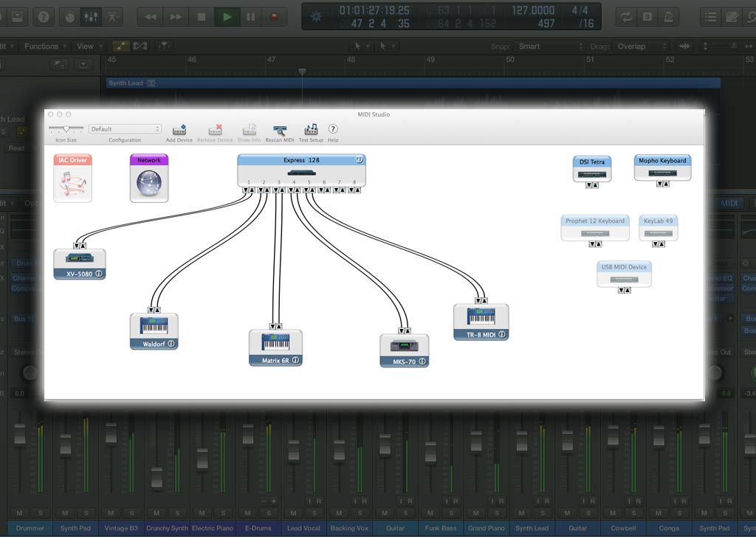Open Test Setup in MIDI Studio

tap(311, 130)
